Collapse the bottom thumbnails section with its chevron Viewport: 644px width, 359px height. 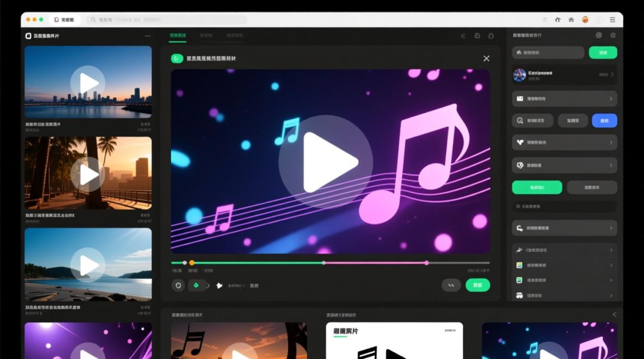(614, 314)
